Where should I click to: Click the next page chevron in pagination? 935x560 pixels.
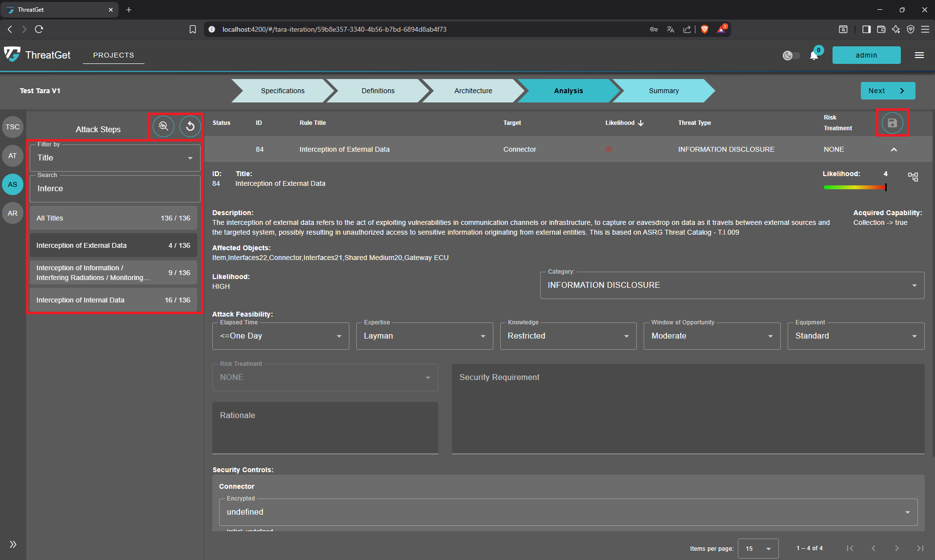(897, 548)
